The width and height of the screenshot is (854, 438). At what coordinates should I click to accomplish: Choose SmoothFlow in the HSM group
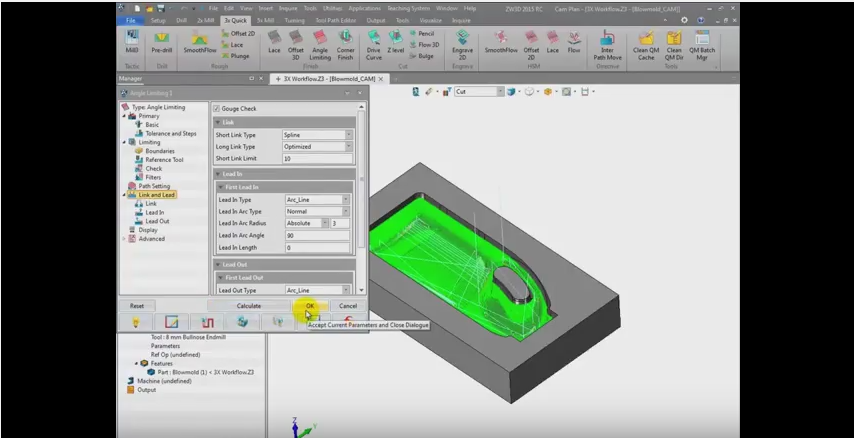click(501, 43)
